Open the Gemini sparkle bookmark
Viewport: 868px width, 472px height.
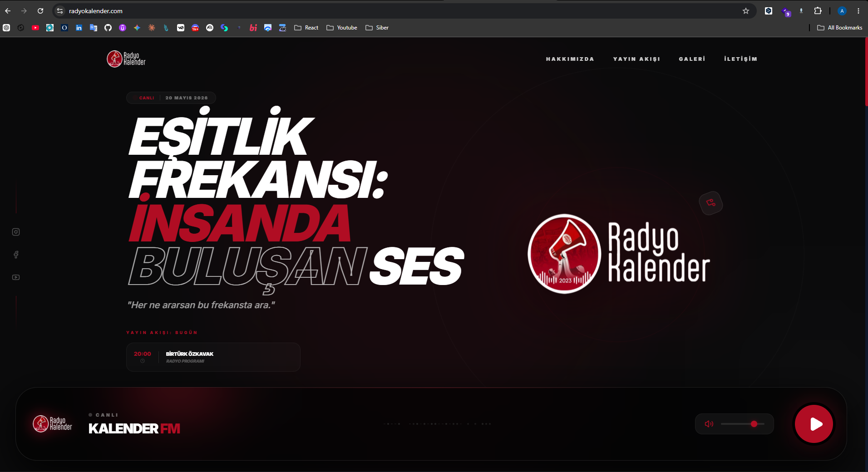pyautogui.click(x=137, y=28)
